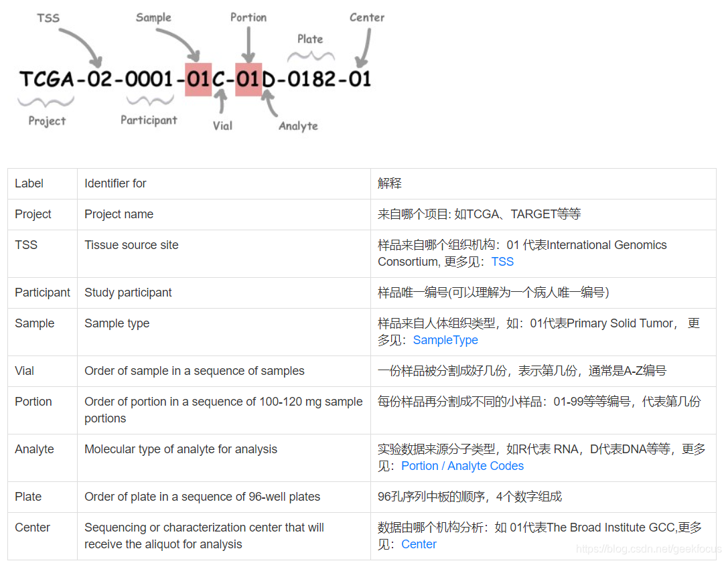Click the Project label beneath TCGA

click(46, 121)
